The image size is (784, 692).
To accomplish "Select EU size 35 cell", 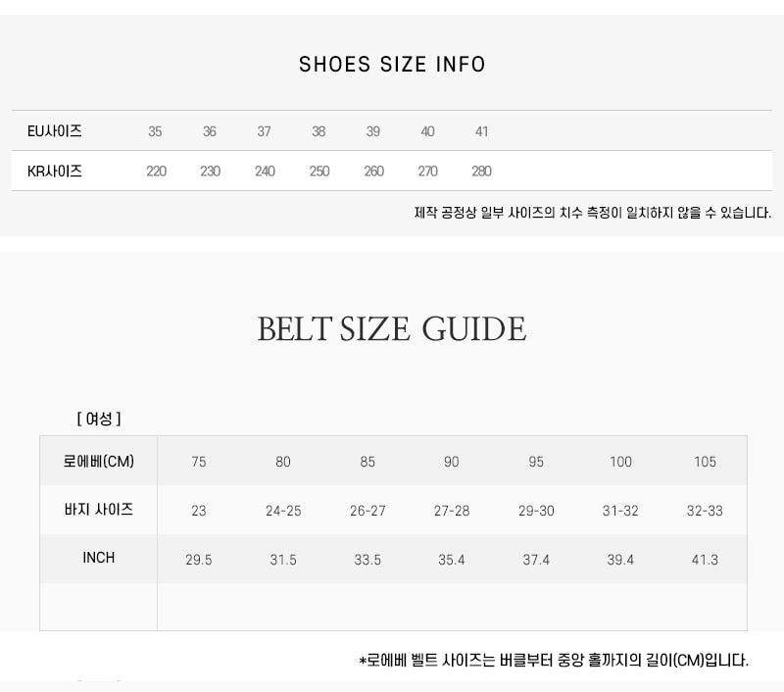I will point(155,131).
